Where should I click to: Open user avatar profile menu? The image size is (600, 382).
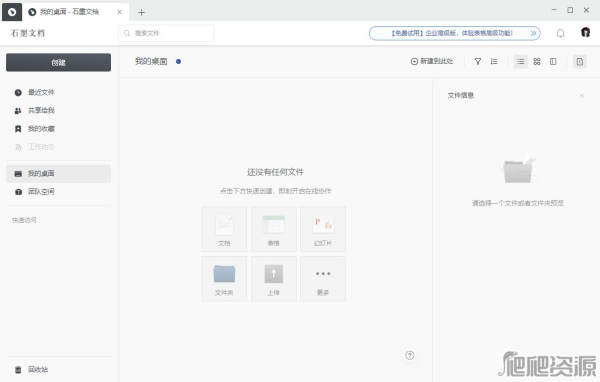(x=585, y=33)
